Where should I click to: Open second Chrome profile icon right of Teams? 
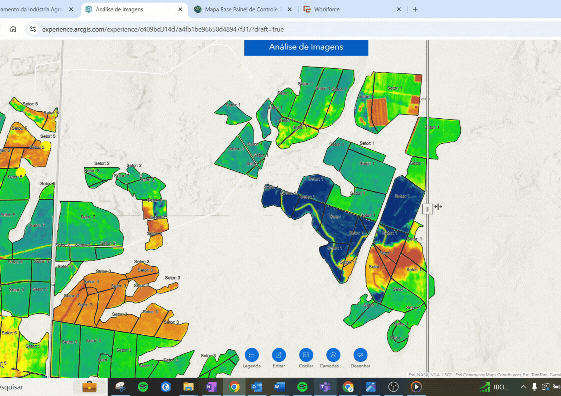348,387
